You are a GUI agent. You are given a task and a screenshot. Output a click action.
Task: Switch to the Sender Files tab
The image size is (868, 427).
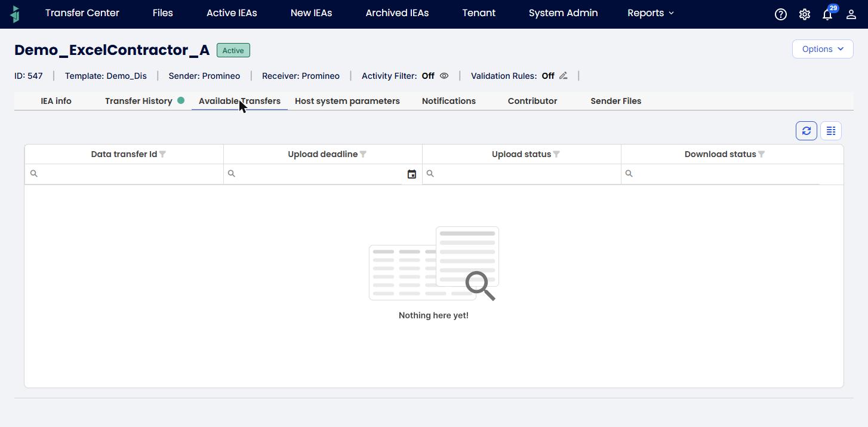pyautogui.click(x=616, y=101)
